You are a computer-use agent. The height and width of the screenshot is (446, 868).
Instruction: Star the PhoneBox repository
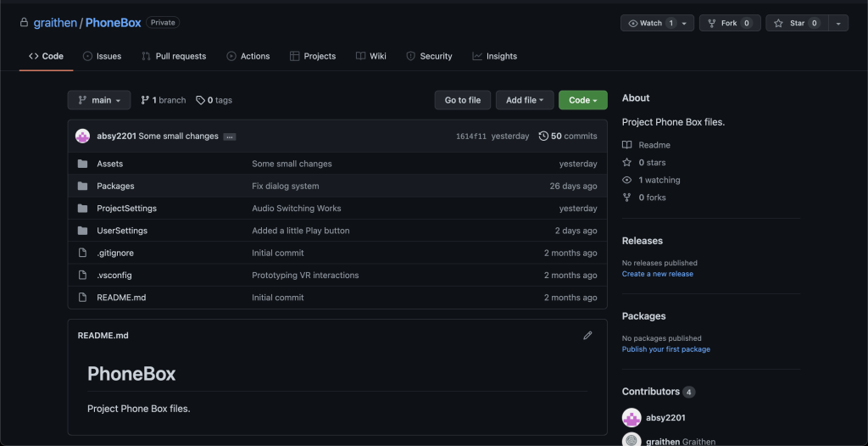tap(797, 23)
